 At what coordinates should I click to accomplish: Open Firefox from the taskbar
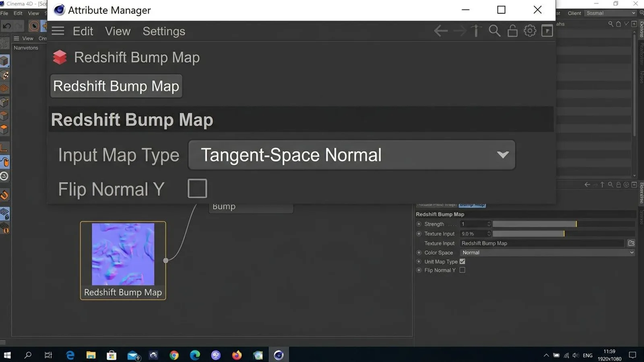pos(237,355)
